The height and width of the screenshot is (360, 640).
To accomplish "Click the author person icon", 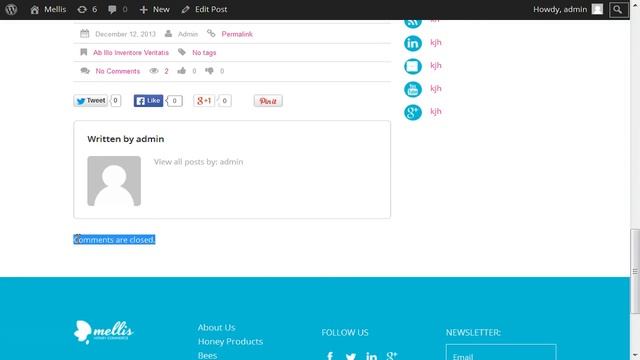I will (x=168, y=33).
